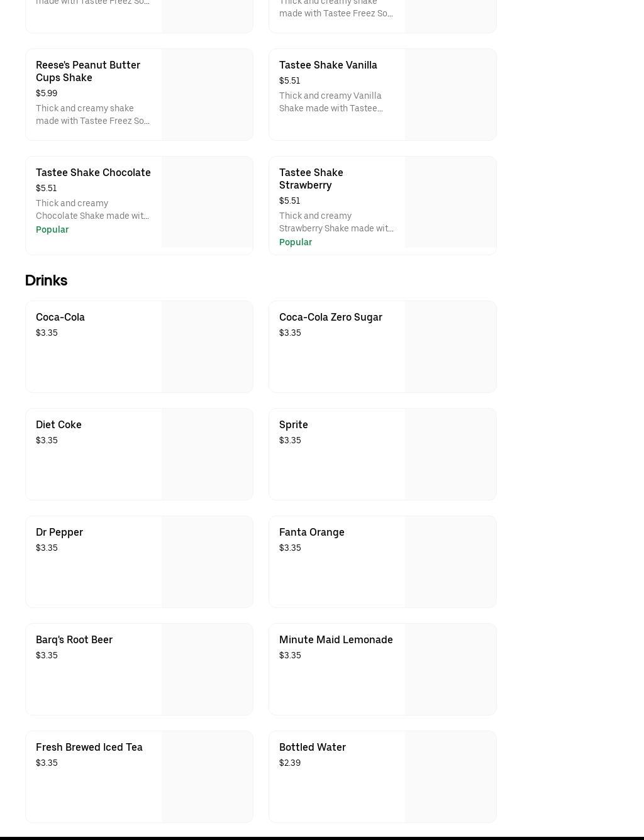Open the Sprite drink item
Viewport: 644px width, 840px height.
tap(294, 424)
